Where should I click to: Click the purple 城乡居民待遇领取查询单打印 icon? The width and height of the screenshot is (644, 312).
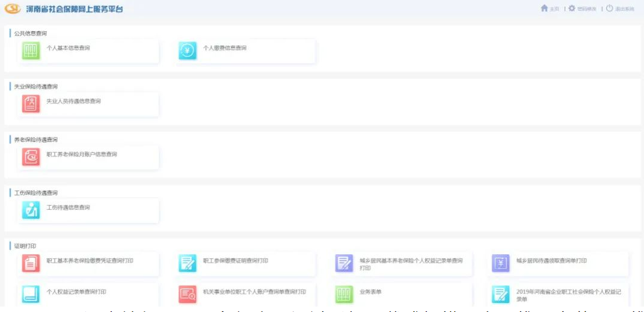[x=500, y=263]
